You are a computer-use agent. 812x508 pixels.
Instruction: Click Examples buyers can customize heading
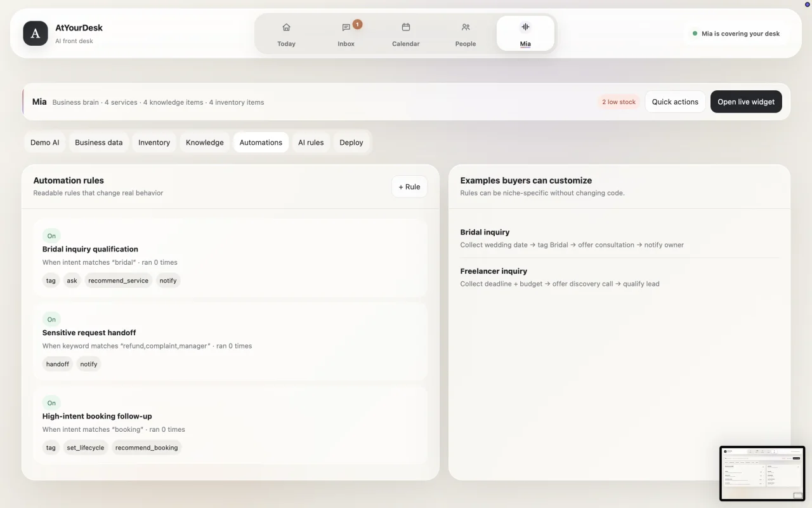tap(526, 180)
